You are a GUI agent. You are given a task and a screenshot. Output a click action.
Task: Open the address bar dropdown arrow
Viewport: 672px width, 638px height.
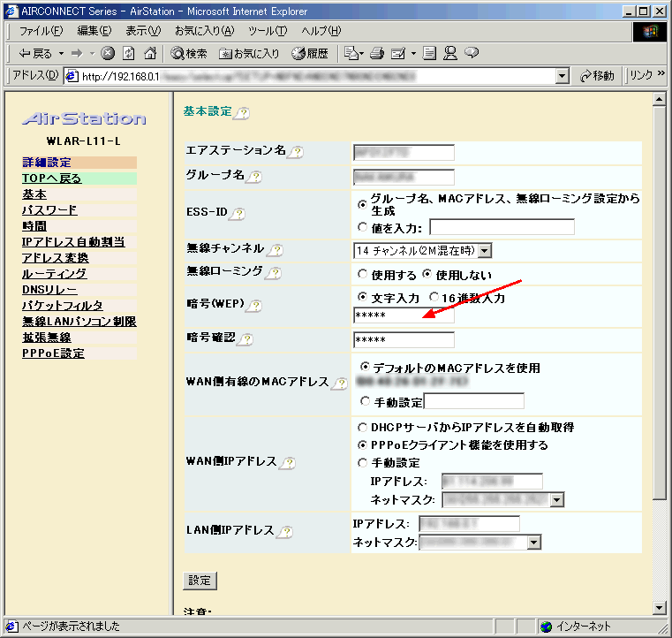point(562,76)
